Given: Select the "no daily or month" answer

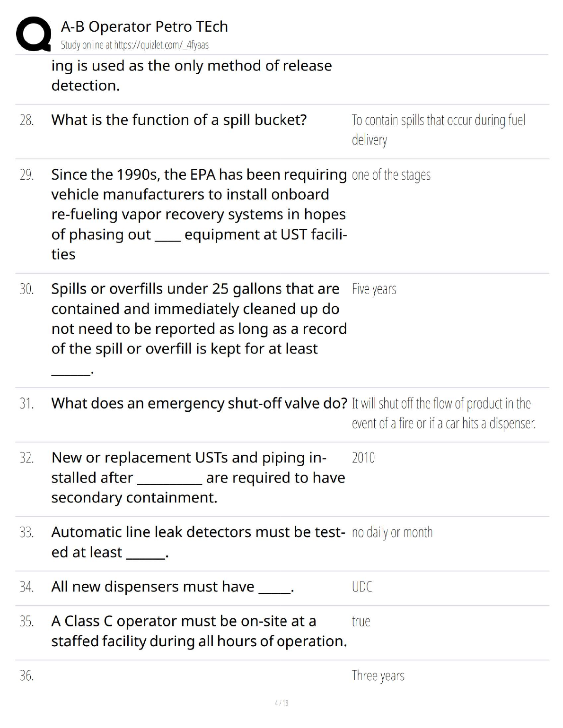Looking at the screenshot, I should coord(392,532).
